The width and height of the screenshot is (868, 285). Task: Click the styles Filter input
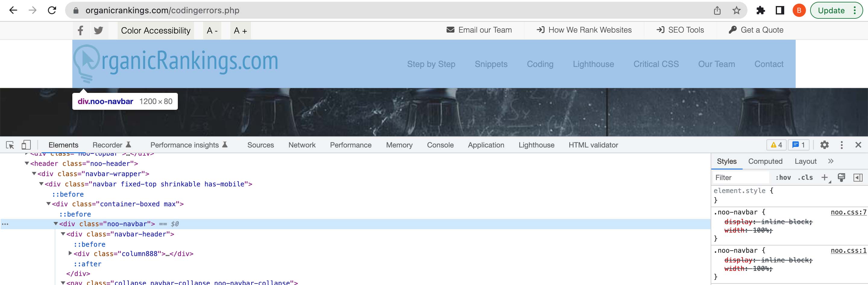coord(741,177)
